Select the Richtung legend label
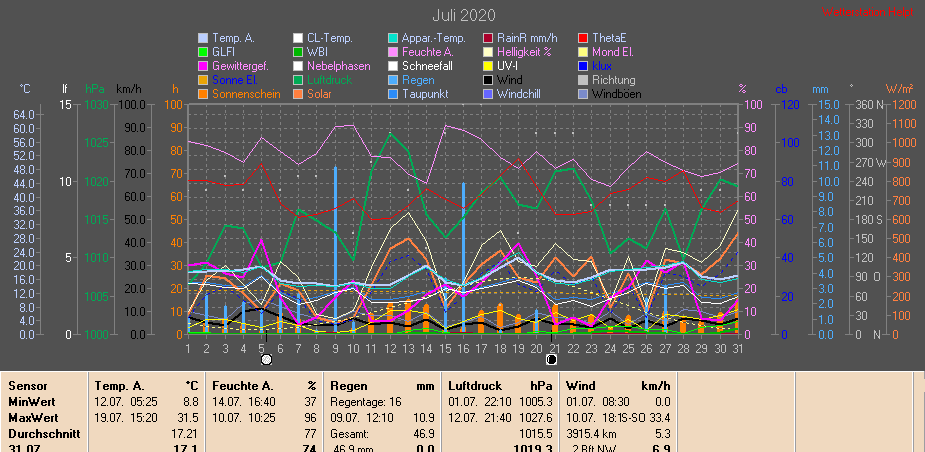The image size is (925, 452). 614,80
